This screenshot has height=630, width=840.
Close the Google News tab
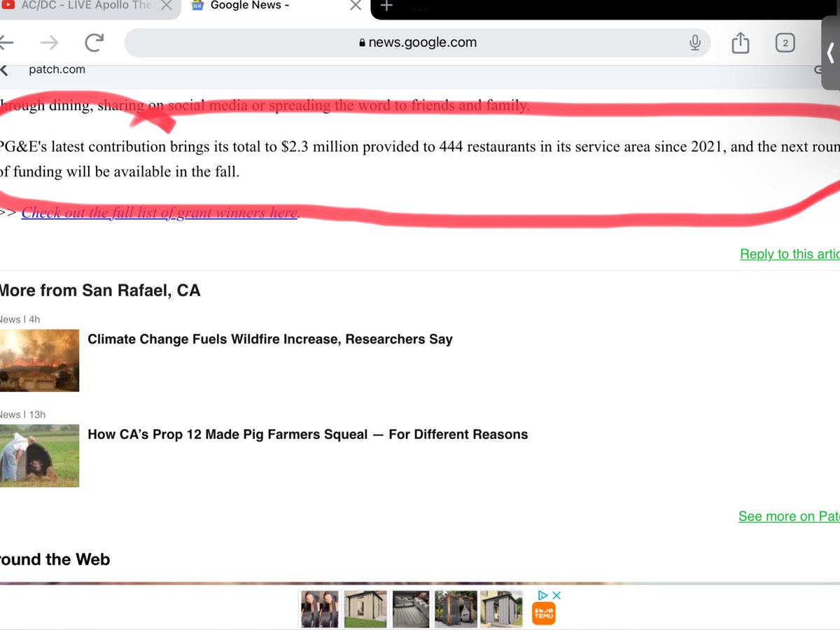tap(356, 6)
